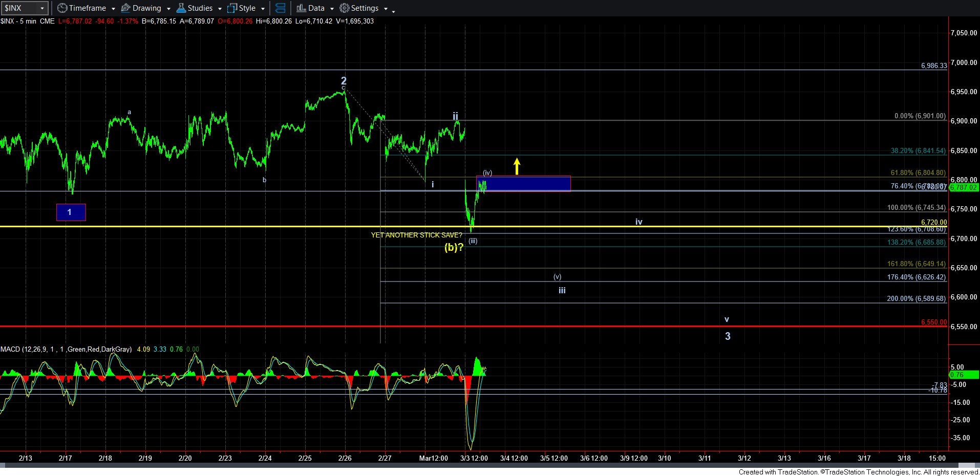The width and height of the screenshot is (980, 476).
Task: Click the MACD (12,26,9) study label
Action: (x=66, y=349)
